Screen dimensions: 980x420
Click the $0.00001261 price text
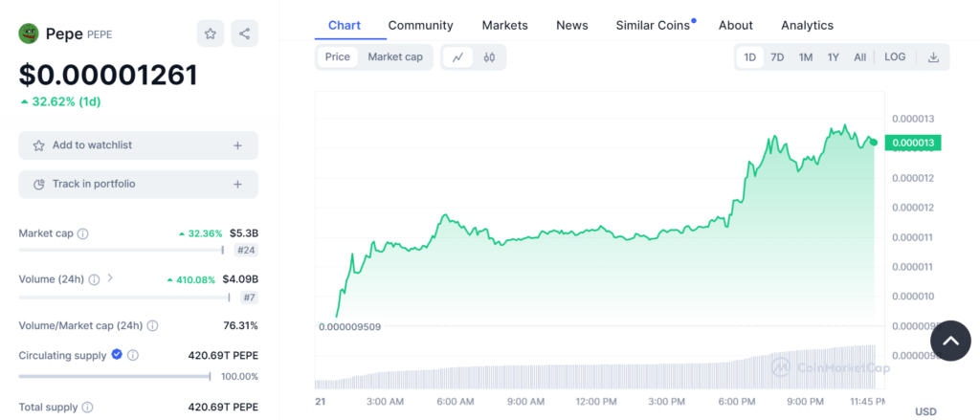[108, 75]
